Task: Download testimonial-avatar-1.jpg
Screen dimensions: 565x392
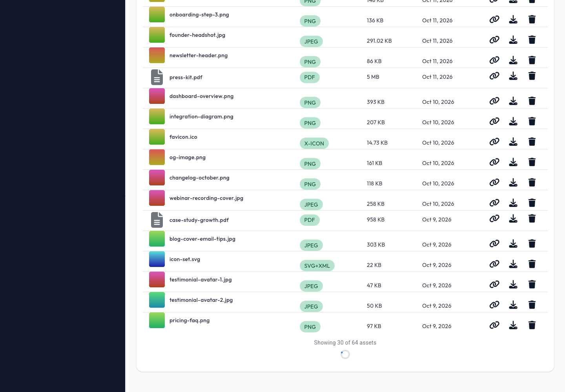Action: pos(513,284)
